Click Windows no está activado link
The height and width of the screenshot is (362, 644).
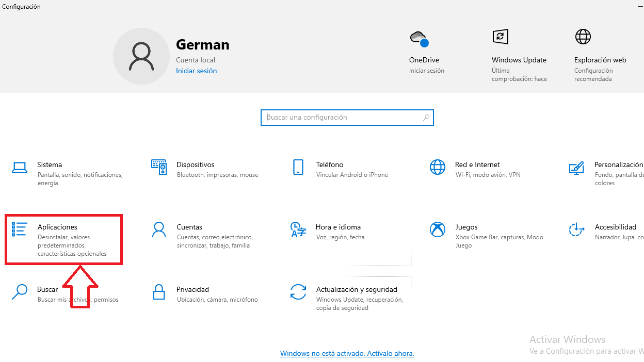pos(347,354)
